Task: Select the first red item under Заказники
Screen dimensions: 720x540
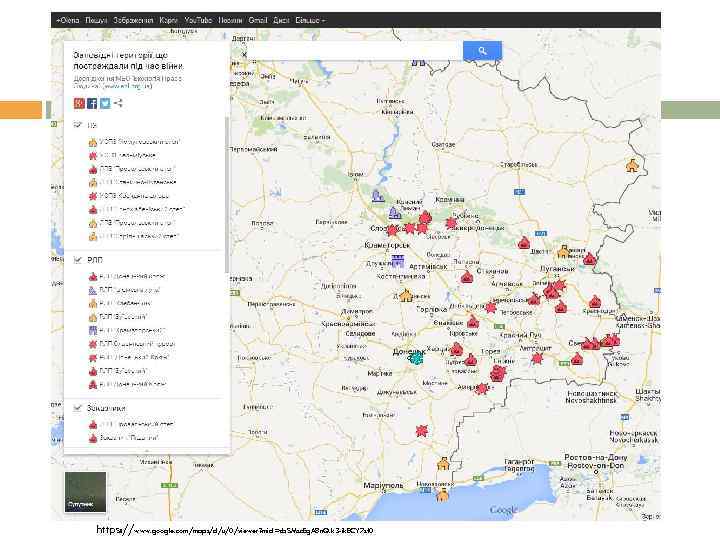Action: tap(131, 424)
